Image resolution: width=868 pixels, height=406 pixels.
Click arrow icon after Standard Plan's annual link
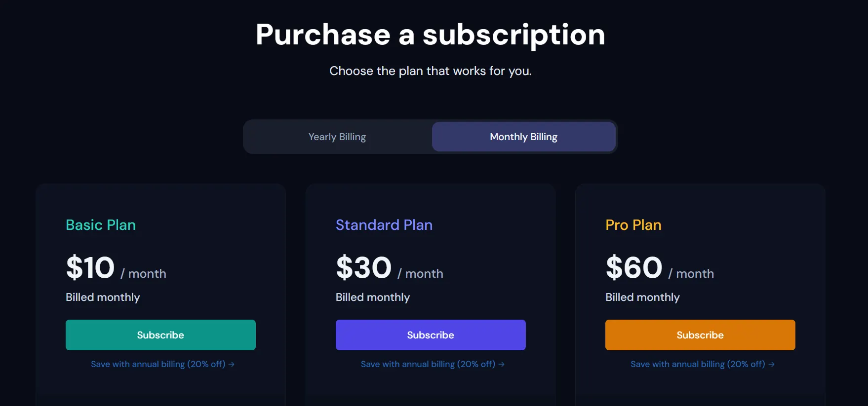click(x=502, y=365)
